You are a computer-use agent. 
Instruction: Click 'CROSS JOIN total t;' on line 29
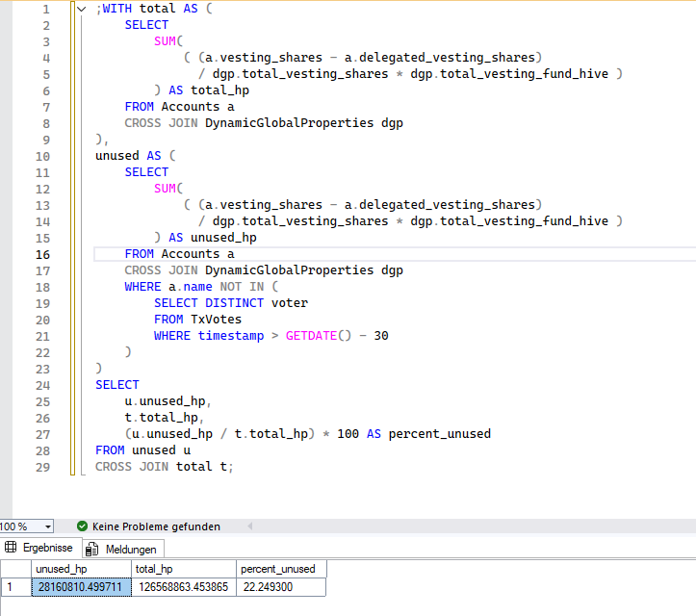[x=165, y=467]
